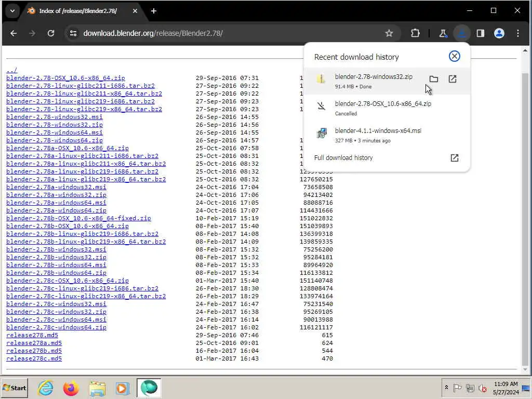
Task: Open blender-2.78b-linux-glibc219-i686.tar.bz2 link
Action: (82, 234)
